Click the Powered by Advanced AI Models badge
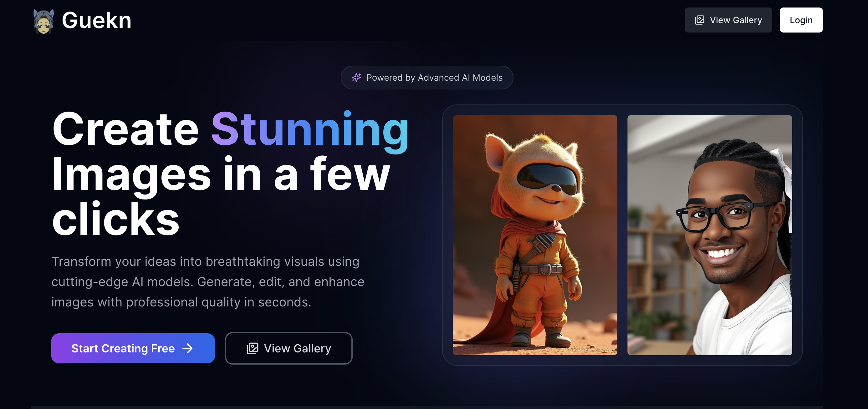Image resolution: width=868 pixels, height=409 pixels. click(426, 78)
